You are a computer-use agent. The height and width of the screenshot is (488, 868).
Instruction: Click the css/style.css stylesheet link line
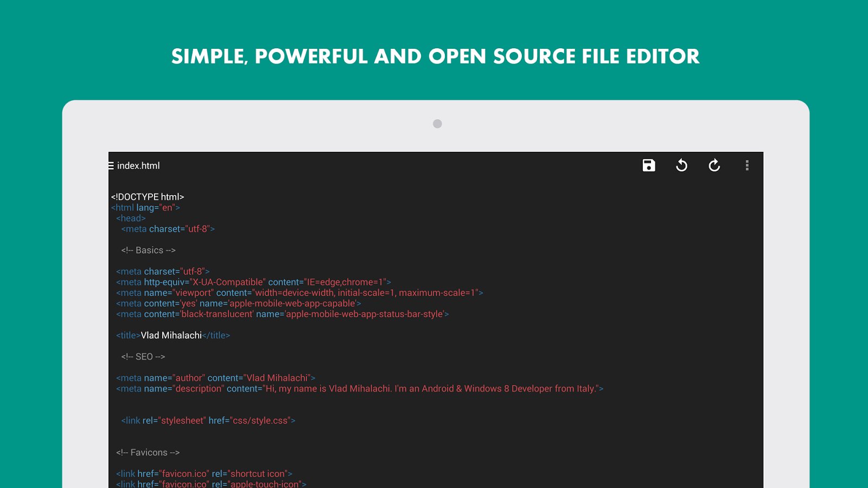[208, 421]
